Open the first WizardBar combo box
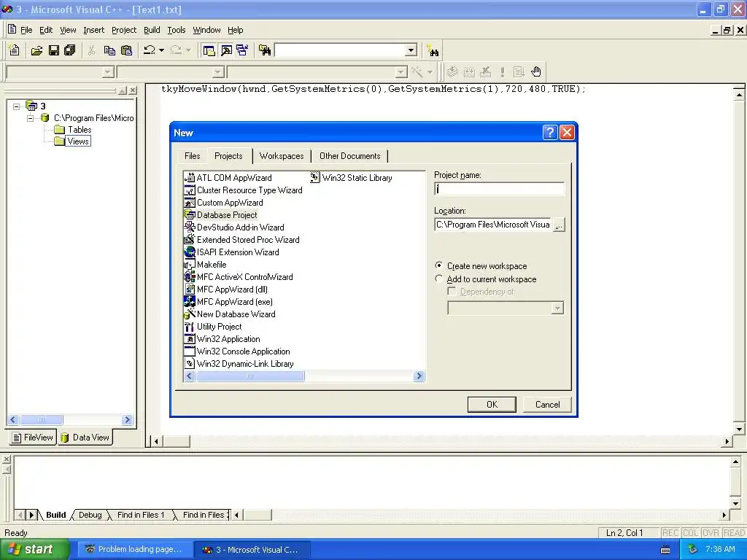The width and height of the screenshot is (747, 560). (x=108, y=72)
